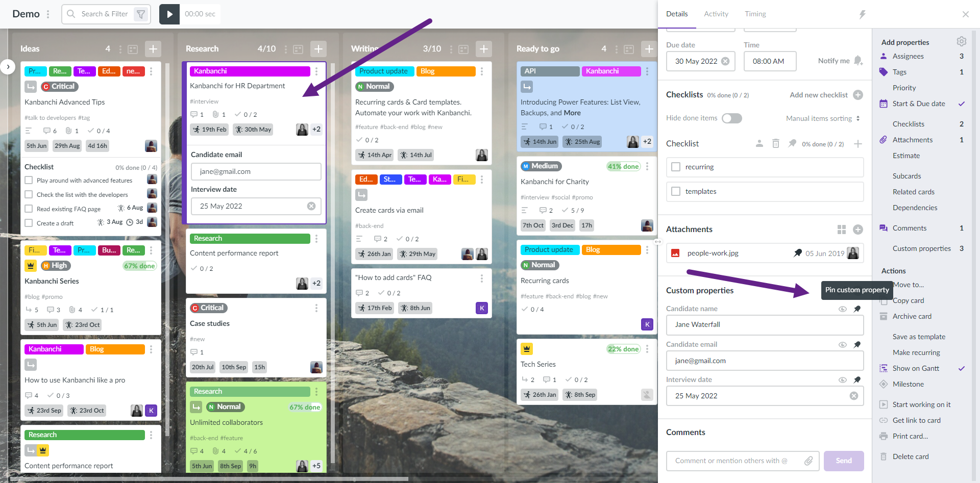This screenshot has width=980, height=483.
Task: Switch attachments to grid view
Action: 842,230
